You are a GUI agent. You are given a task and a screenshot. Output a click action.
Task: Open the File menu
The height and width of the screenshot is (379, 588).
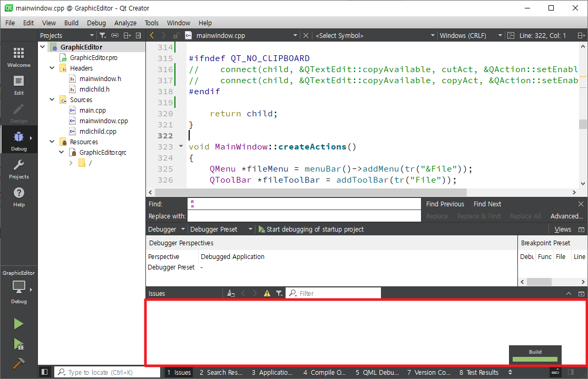10,23
